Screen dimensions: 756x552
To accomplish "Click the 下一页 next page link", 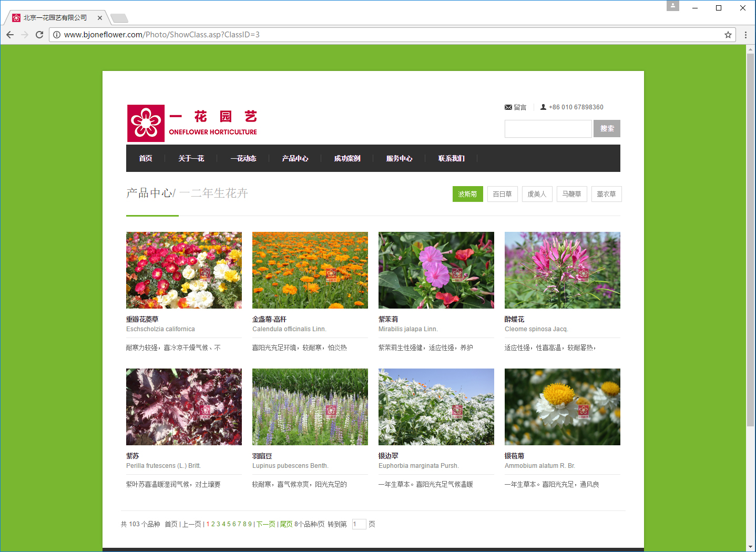I will 265,524.
